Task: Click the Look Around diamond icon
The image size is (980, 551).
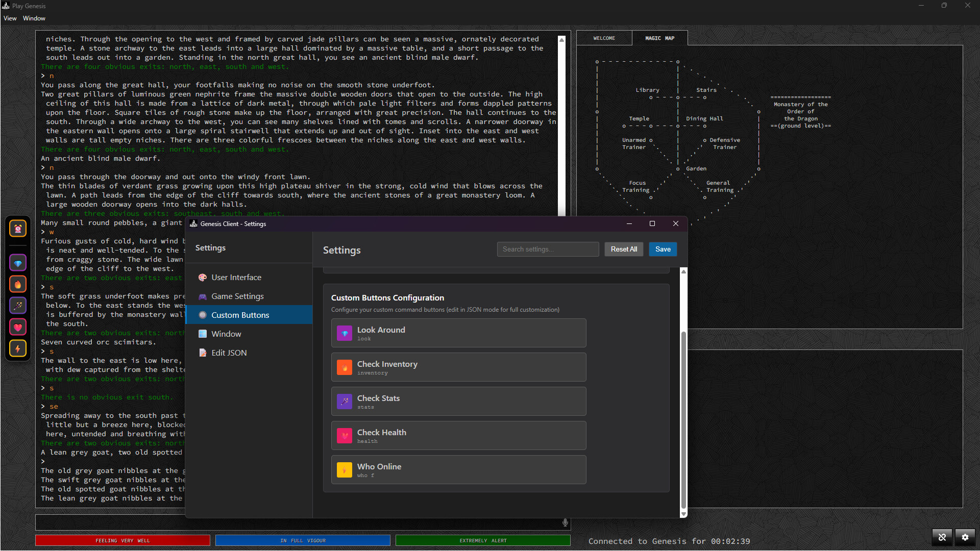Action: click(x=345, y=333)
